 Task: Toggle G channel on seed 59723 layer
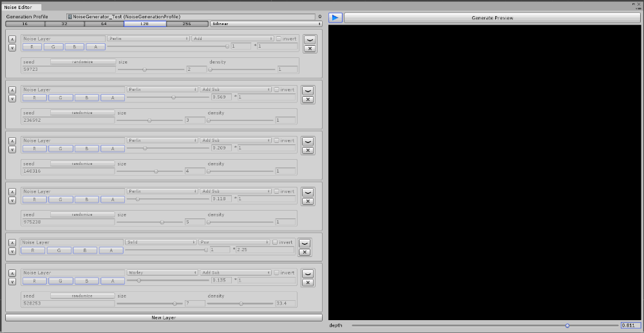(x=53, y=47)
